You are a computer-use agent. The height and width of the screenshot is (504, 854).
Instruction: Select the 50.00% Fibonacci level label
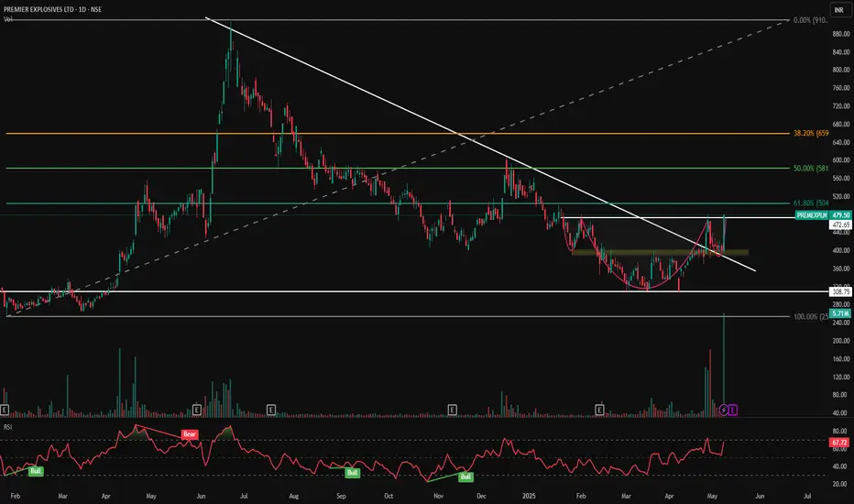(x=811, y=169)
